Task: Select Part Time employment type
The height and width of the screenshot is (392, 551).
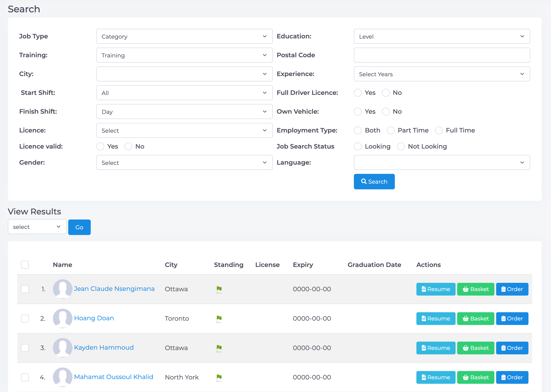Action: pos(391,130)
